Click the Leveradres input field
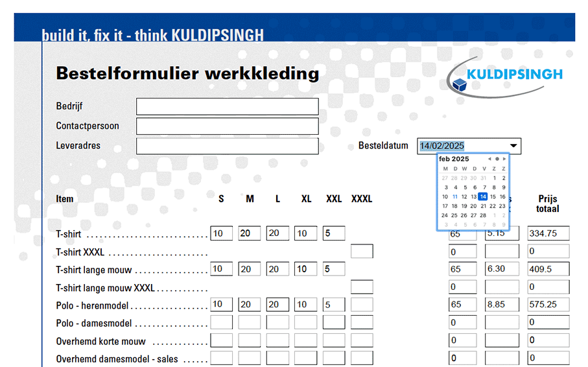This screenshot has height=367, width=588. tap(227, 146)
